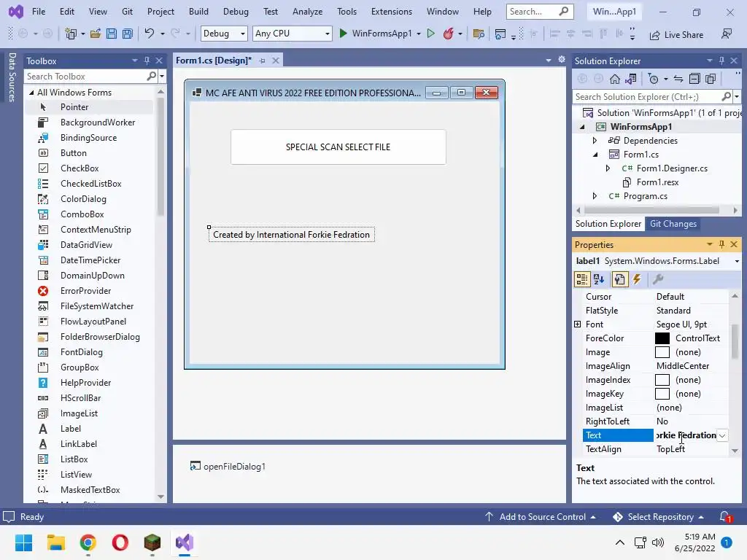Collapse the Form1.cs node

595,155
